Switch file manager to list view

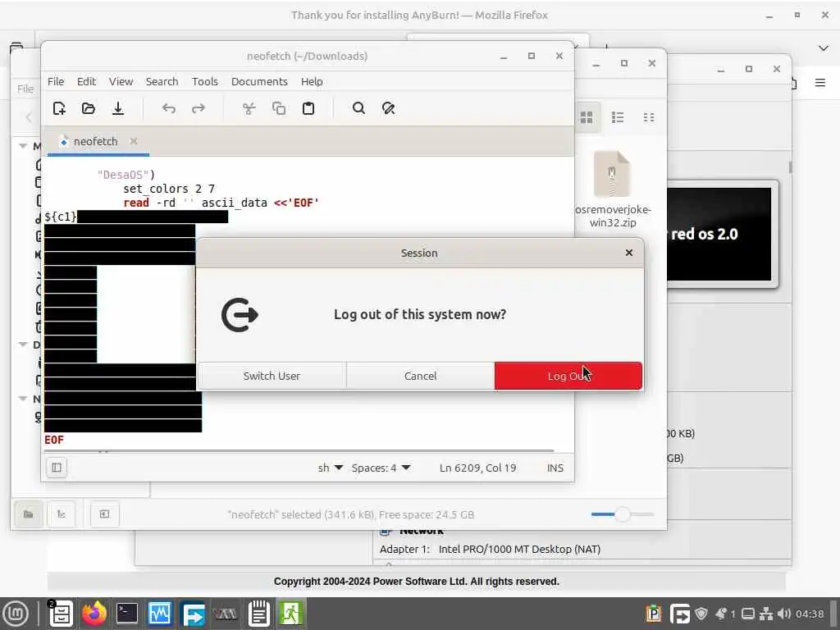618,117
